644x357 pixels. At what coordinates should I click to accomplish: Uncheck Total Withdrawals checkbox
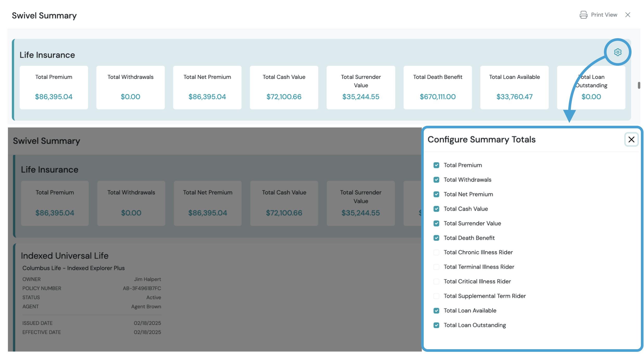coord(436,180)
